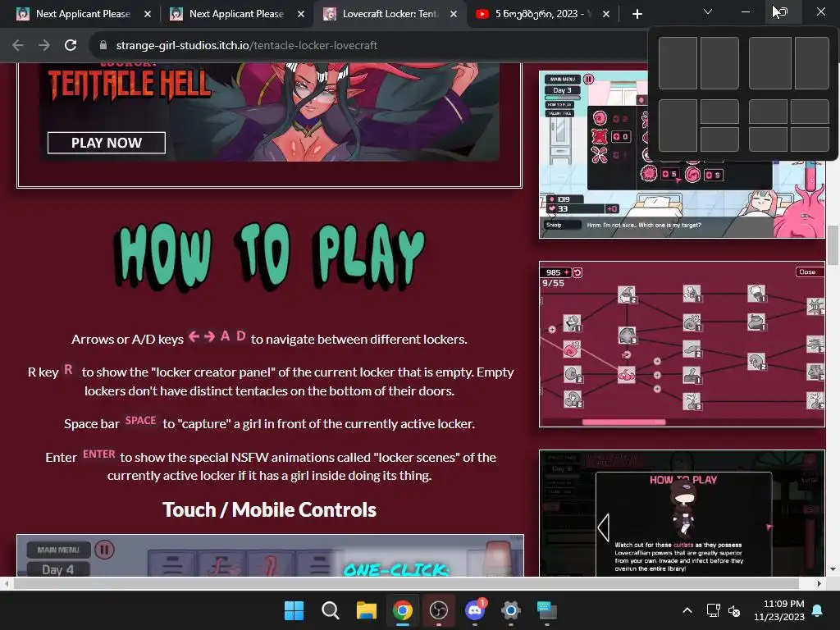Click the text "Arrows or A/D keys"
This screenshot has width=840, height=630.
click(x=127, y=339)
